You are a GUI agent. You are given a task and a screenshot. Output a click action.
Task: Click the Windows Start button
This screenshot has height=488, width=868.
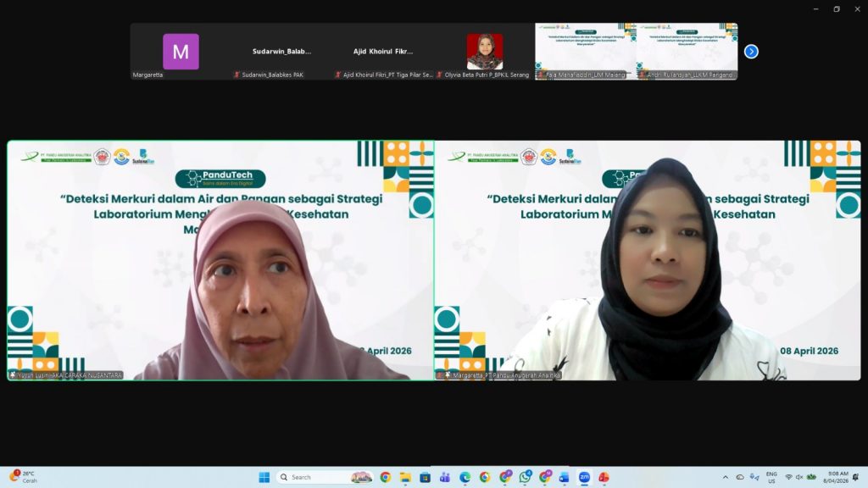(264, 477)
